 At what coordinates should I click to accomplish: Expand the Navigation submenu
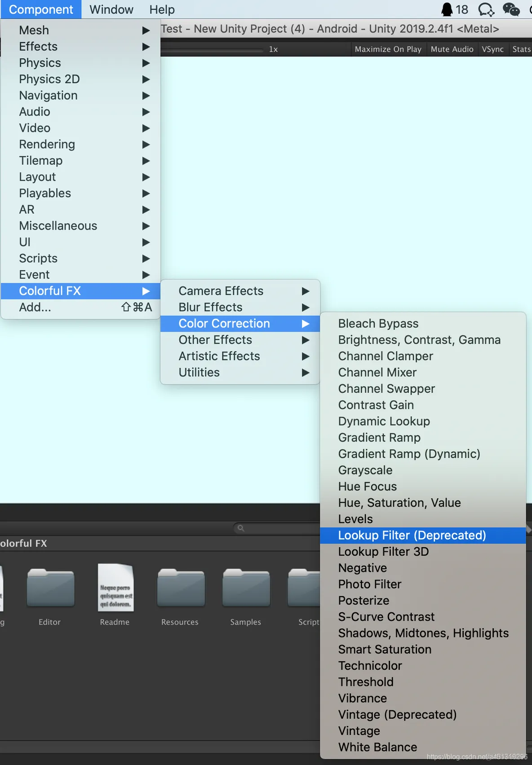(x=80, y=95)
